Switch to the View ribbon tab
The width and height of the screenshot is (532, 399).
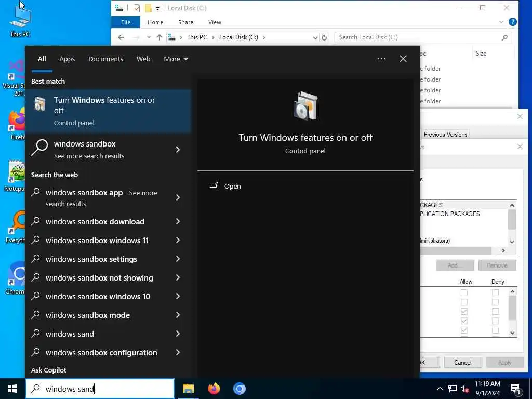point(215,22)
